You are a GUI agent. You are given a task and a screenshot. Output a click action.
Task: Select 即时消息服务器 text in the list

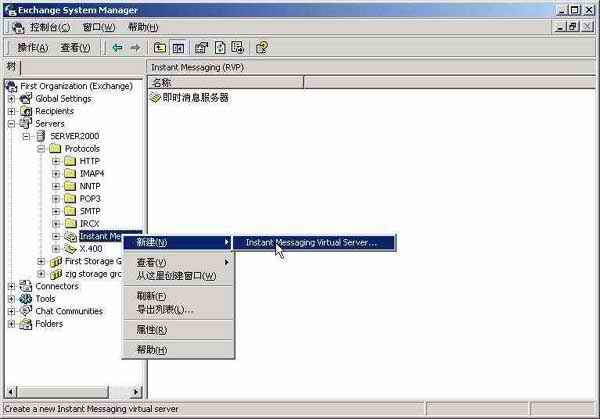tap(196, 98)
